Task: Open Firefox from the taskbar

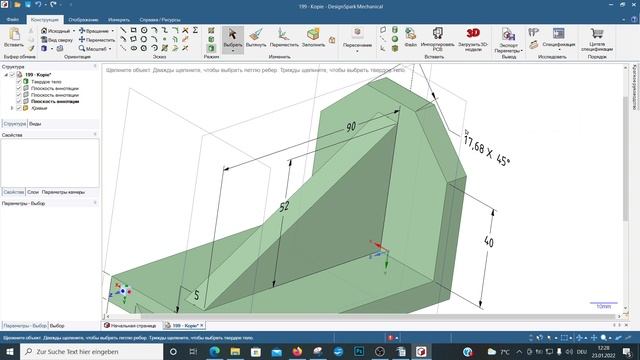Action: pyautogui.click(x=297, y=351)
